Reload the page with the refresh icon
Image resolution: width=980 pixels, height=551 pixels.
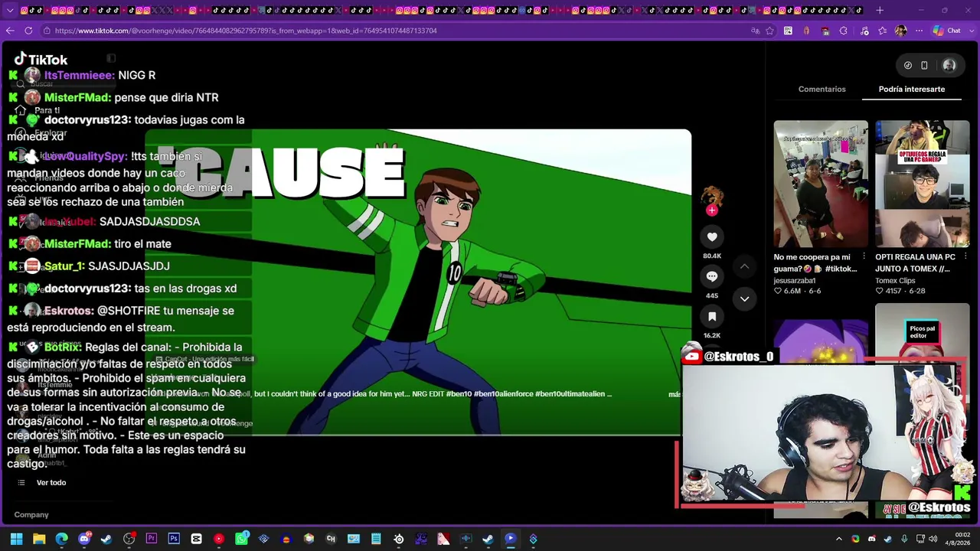[x=28, y=31]
